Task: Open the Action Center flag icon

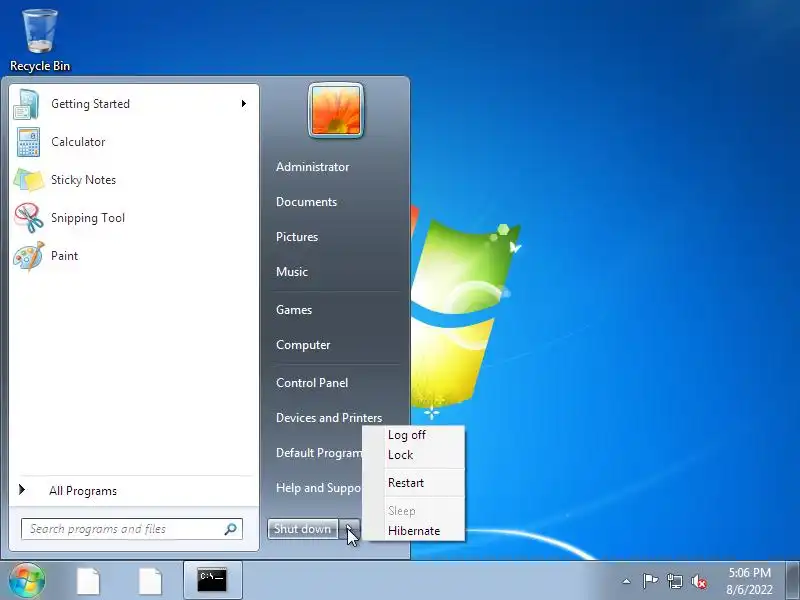Action: 650,581
